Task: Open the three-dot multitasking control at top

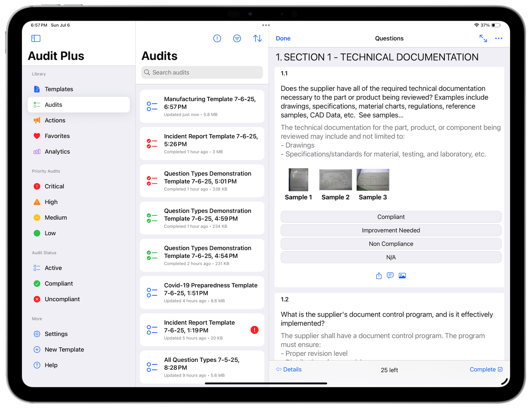Action: 266,25
